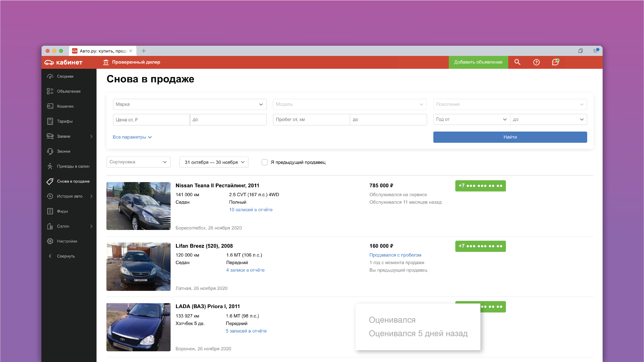Show phone number for Lifan Breez
Screen dimensions: 644x362
(480, 246)
